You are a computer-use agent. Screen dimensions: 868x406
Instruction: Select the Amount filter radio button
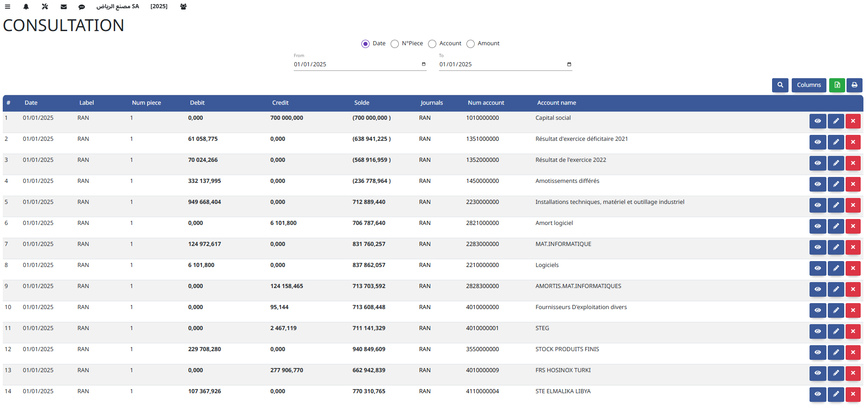[471, 44]
